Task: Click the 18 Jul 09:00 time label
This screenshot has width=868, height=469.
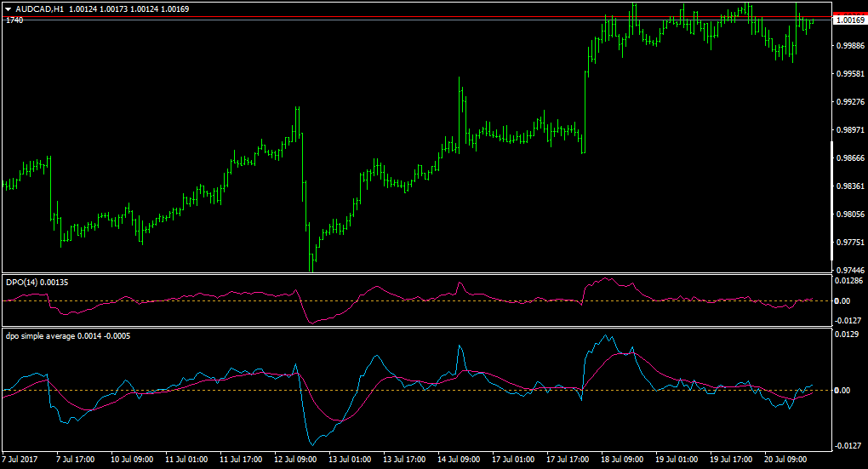Action: [622, 460]
